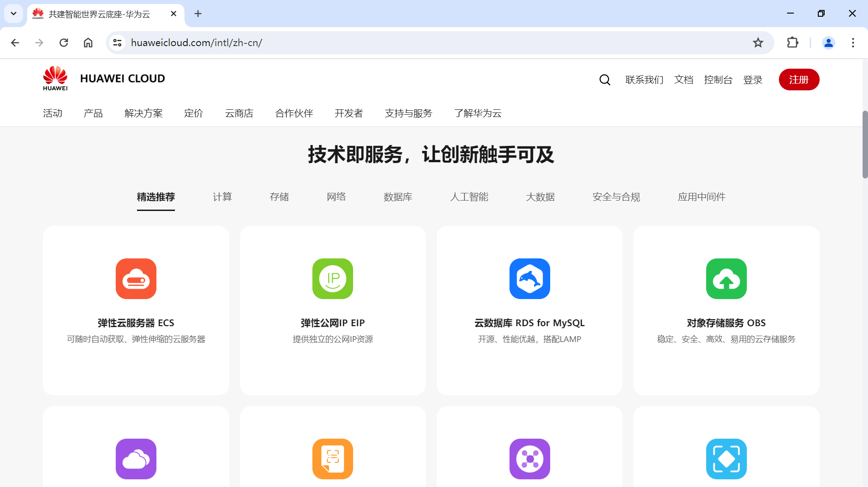Open the site search magnifier icon
Screen dimensions: 868x487
tap(604, 80)
